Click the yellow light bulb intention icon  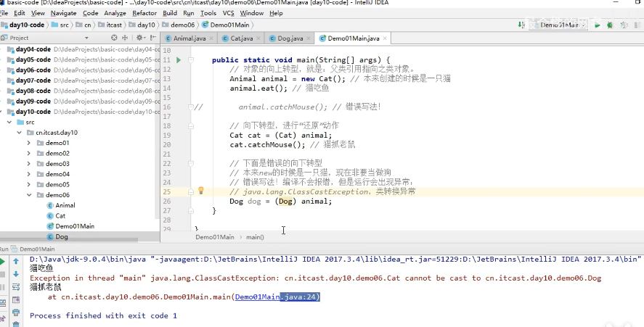point(201,191)
